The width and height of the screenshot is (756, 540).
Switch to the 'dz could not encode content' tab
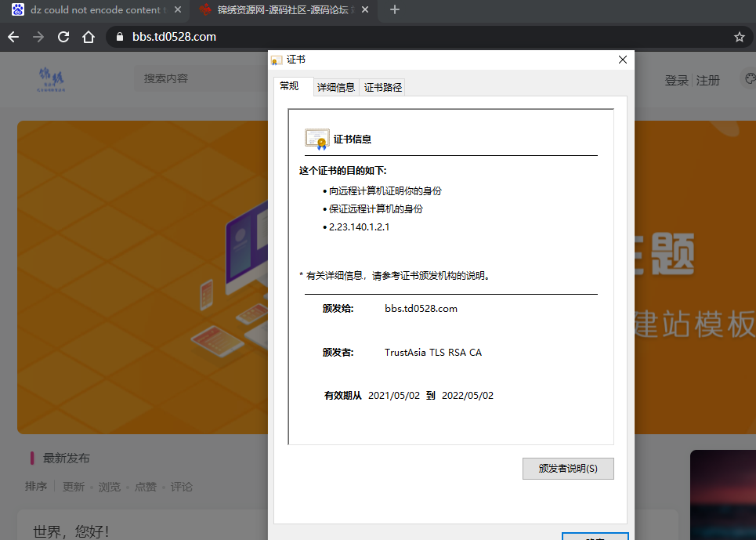[x=94, y=9]
